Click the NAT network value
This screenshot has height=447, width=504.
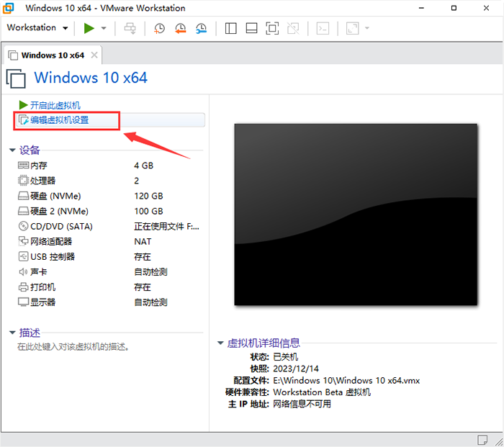143,241
